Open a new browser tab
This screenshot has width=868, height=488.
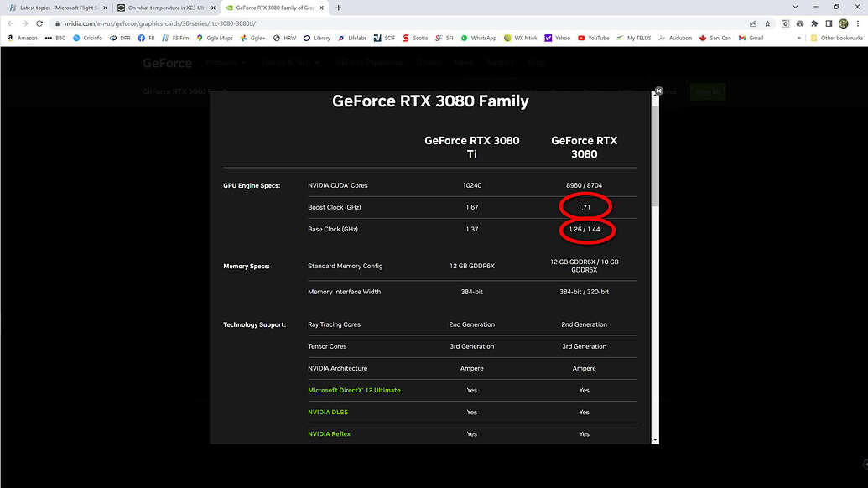[338, 7]
